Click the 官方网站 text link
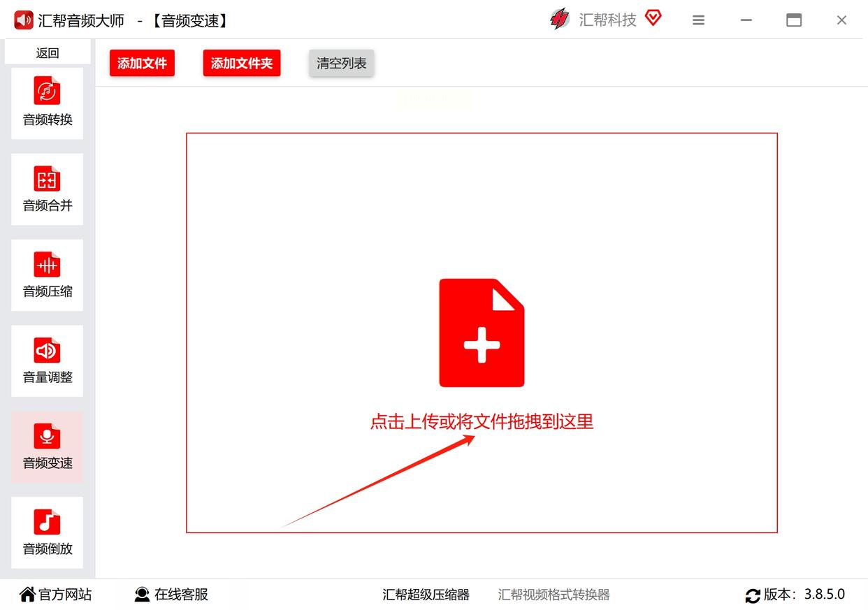868x610 pixels. click(x=65, y=595)
